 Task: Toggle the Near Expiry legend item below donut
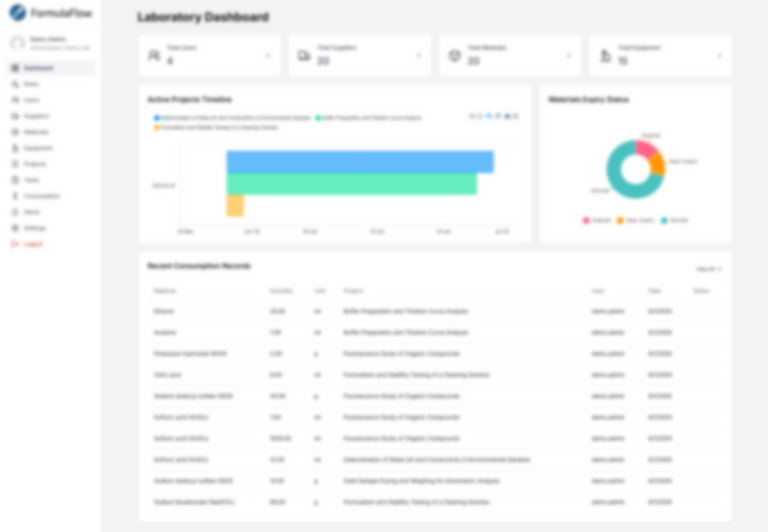click(635, 220)
